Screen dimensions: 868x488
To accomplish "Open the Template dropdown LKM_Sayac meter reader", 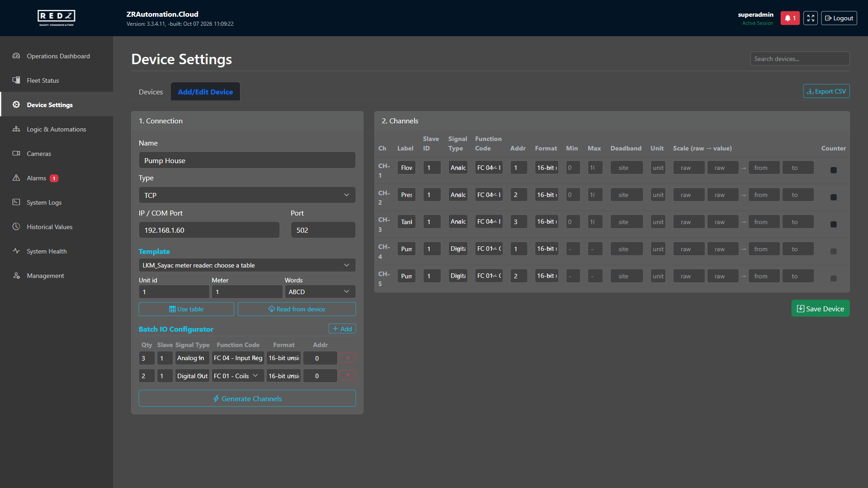I will (x=247, y=265).
